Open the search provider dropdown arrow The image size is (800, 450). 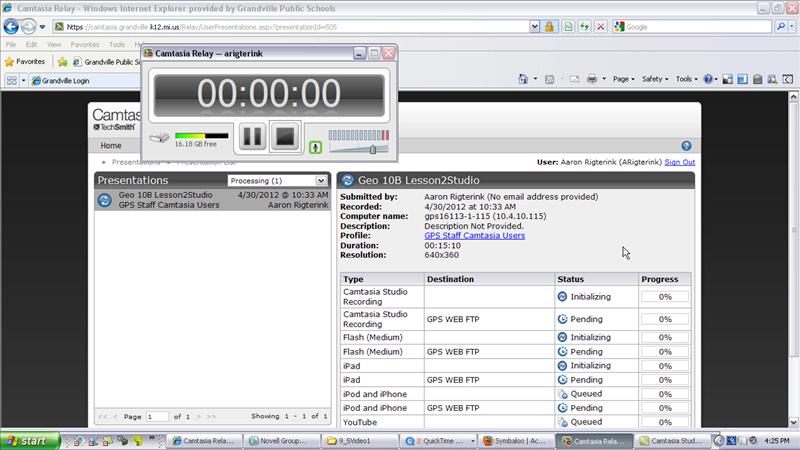click(792, 27)
